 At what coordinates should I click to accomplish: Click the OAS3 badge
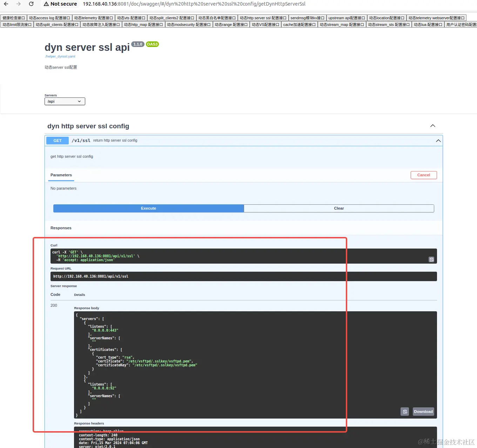point(152,44)
